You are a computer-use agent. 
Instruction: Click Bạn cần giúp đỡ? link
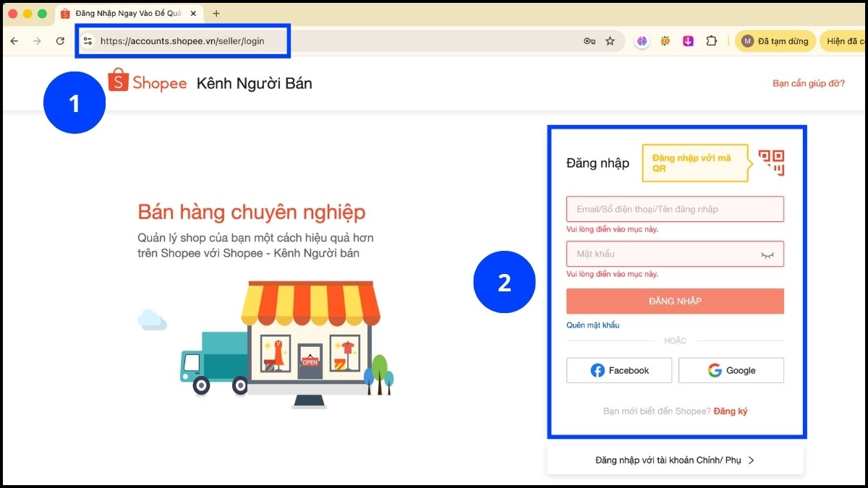[x=808, y=82]
